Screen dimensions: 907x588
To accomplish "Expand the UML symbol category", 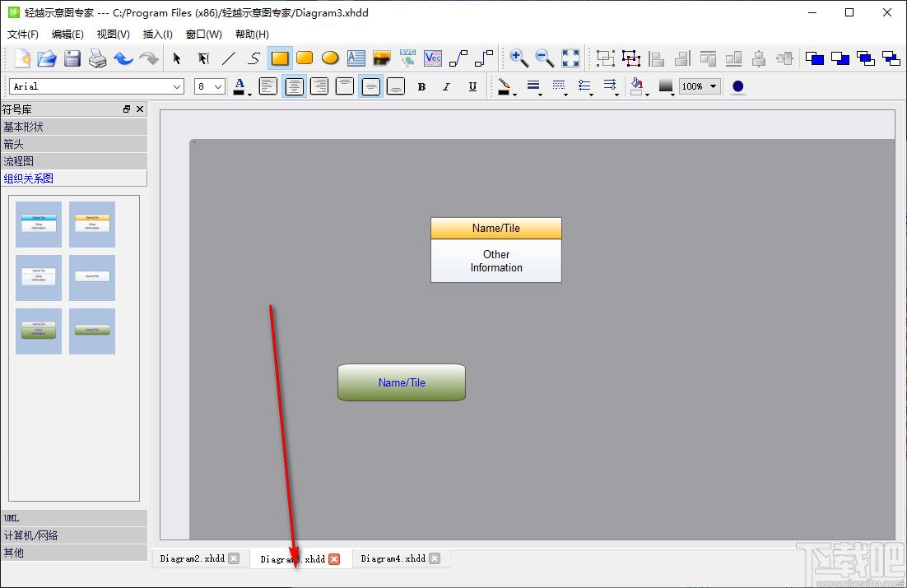I will click(x=74, y=518).
